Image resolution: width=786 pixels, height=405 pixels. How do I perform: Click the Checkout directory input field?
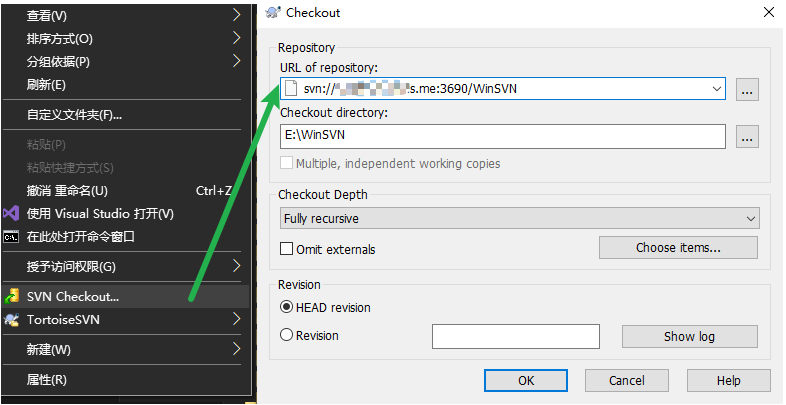click(502, 137)
